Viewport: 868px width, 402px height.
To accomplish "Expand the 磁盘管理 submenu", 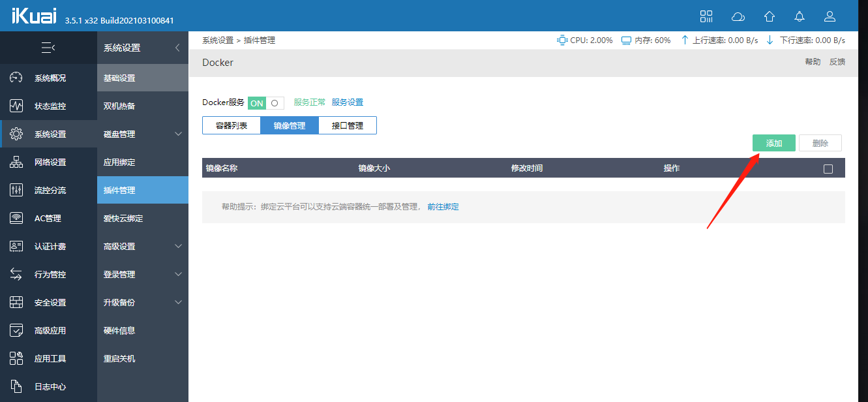I will (178, 134).
